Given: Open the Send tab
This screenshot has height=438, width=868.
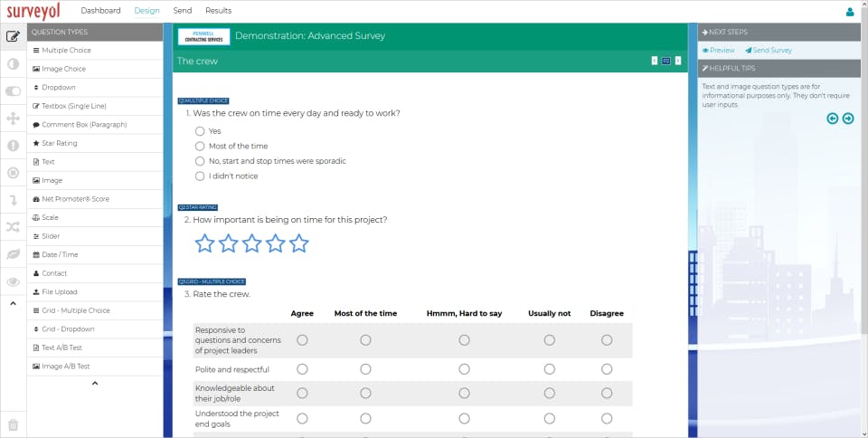Looking at the screenshot, I should [182, 11].
